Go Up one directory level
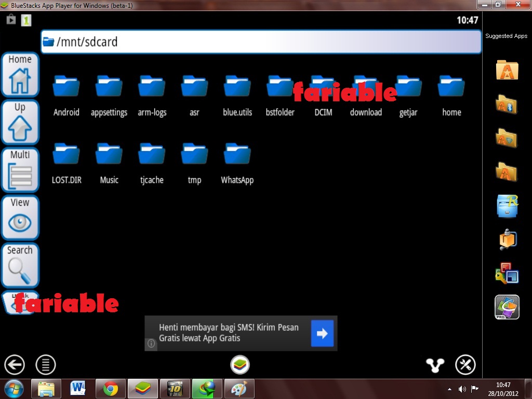The width and height of the screenshot is (532, 399). [x=20, y=122]
